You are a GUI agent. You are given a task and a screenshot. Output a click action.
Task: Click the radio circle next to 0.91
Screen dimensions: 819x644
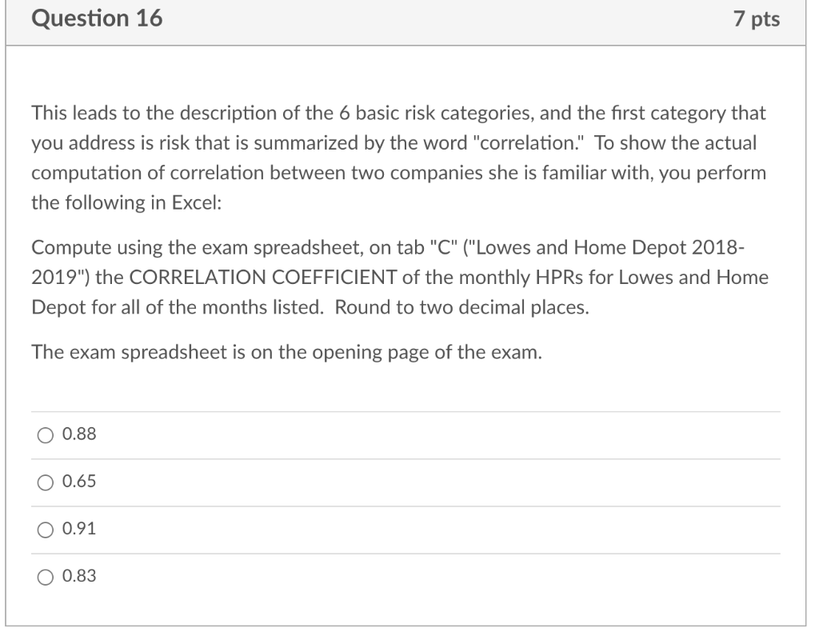click(46, 529)
